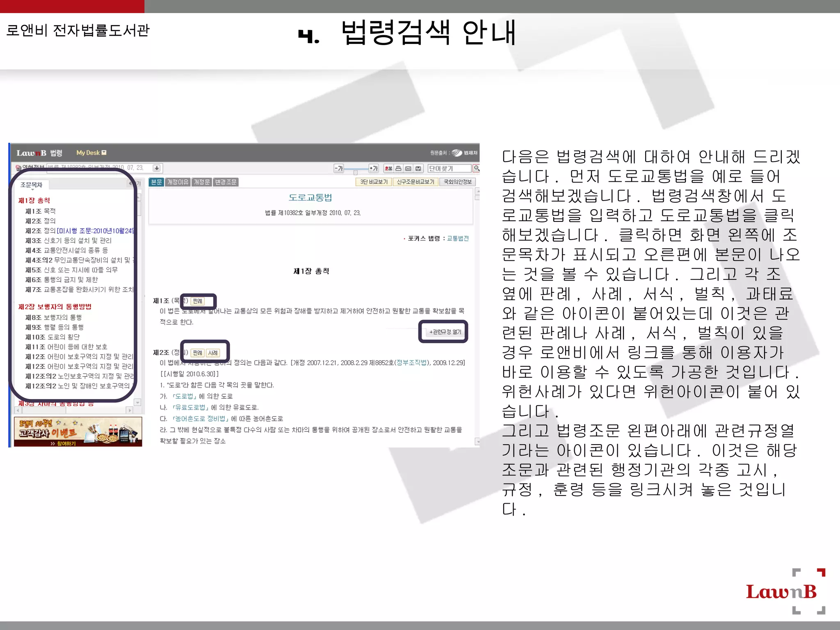Switch to the 개정이유 tab

point(178,182)
